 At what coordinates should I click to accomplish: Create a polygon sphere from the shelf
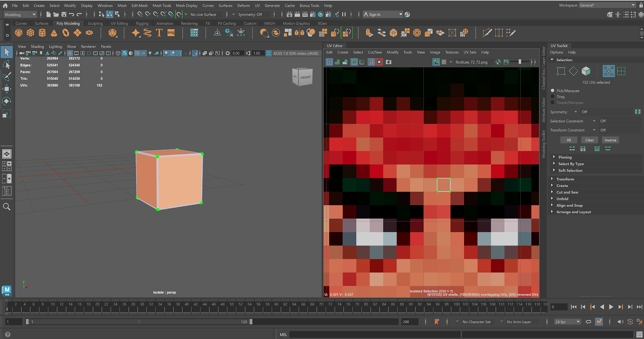(19, 33)
